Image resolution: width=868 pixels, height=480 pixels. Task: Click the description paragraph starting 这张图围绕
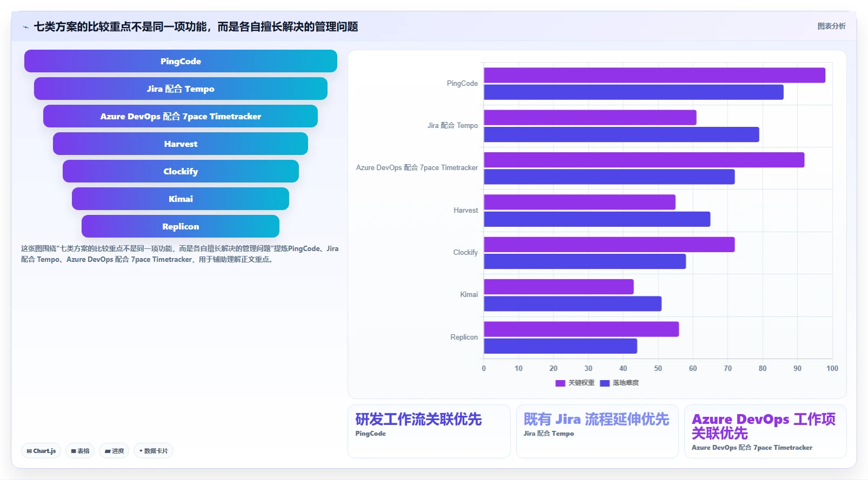click(179, 254)
